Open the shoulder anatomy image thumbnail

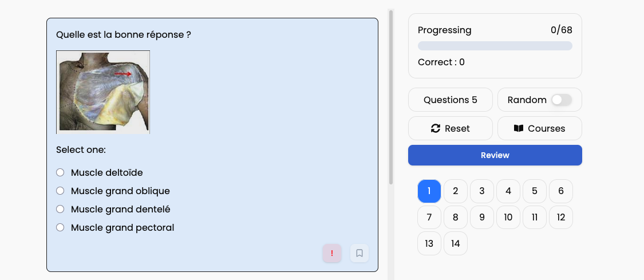coord(103,92)
